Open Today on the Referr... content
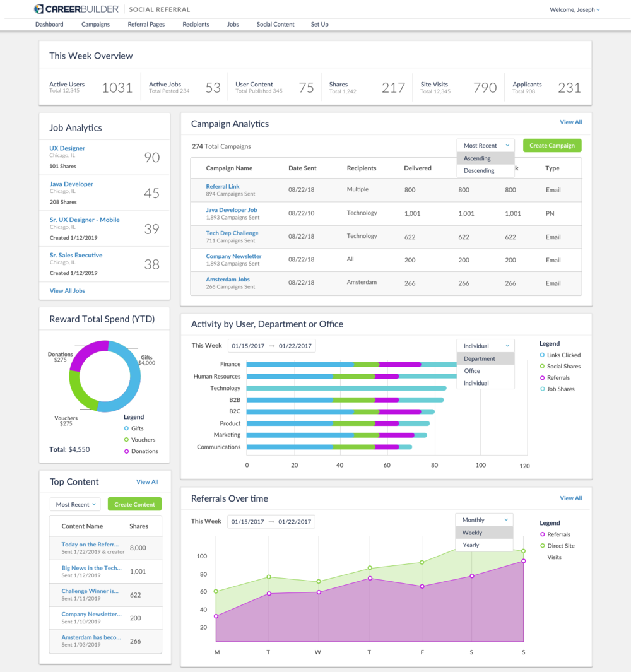 point(90,545)
